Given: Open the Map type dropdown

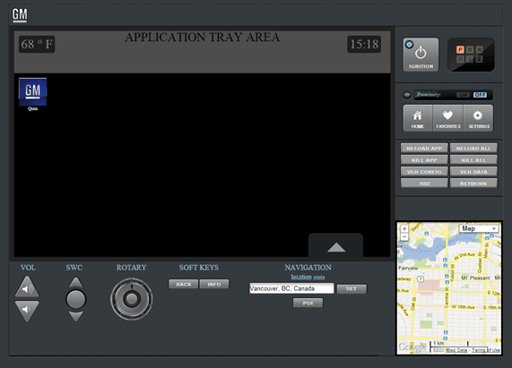Looking at the screenshot, I should [479, 229].
